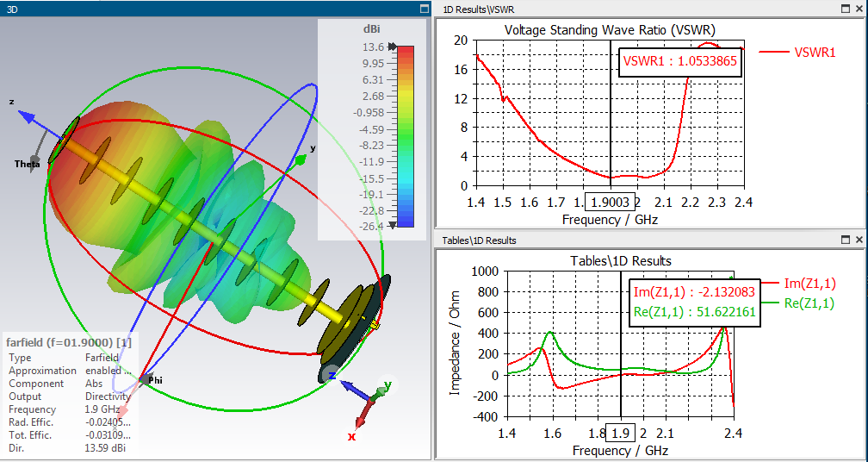Click the 13.6 value on the color scale

click(x=374, y=47)
